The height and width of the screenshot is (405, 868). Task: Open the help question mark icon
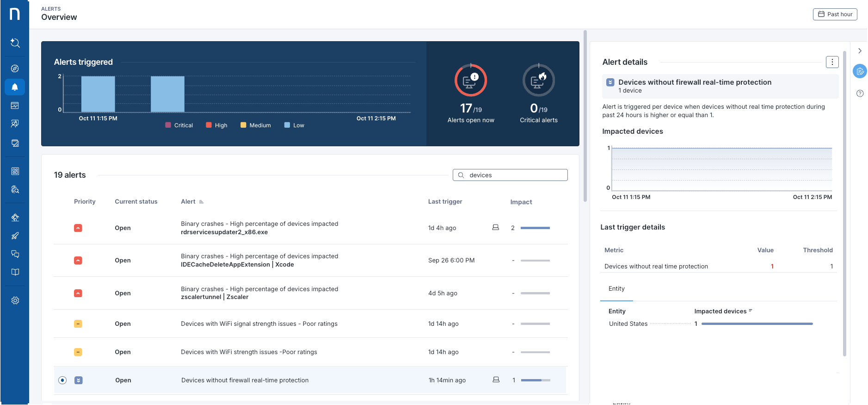tap(860, 93)
